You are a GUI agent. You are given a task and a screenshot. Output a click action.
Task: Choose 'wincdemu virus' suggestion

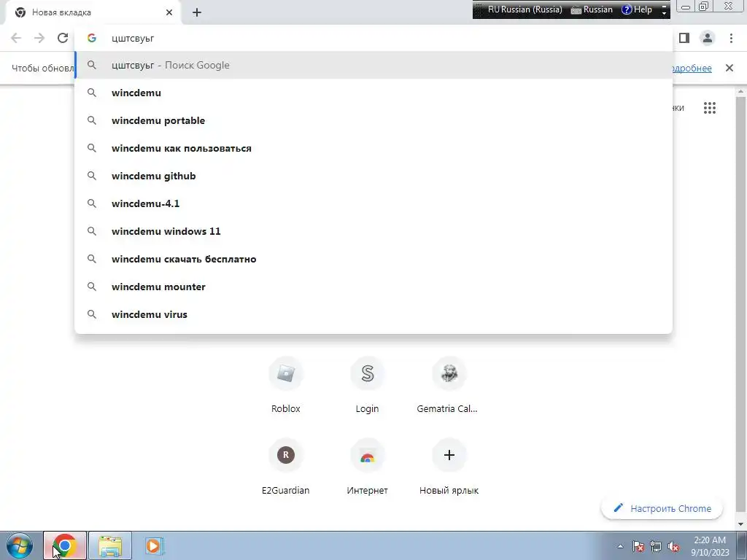(373, 314)
